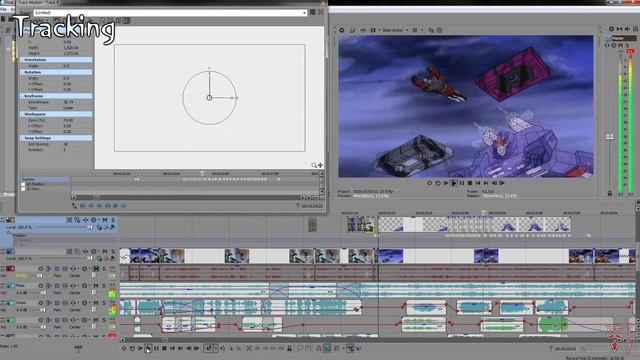Enable the 2D Shadow checkbox

[23, 184]
